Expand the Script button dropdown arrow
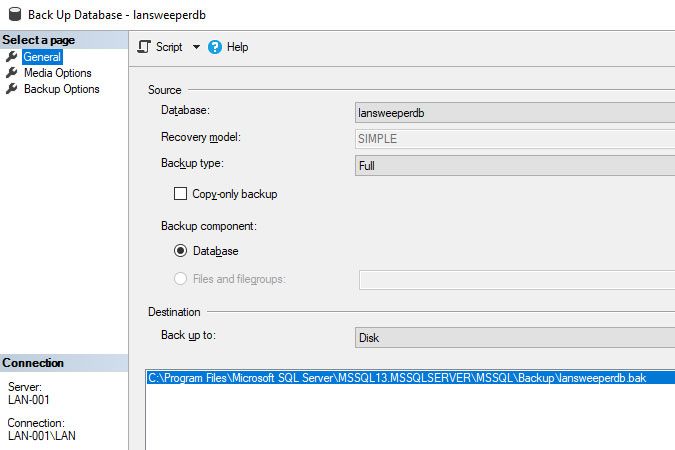The height and width of the screenshot is (450, 675). coord(196,47)
